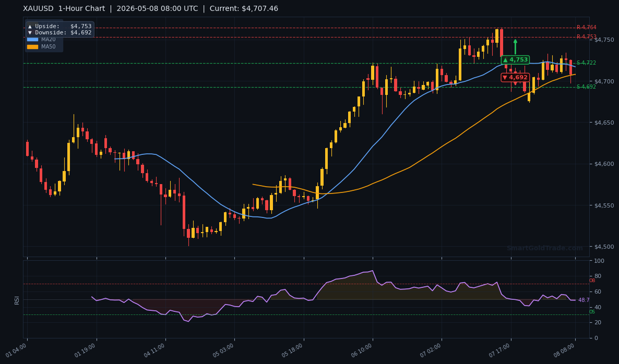Click the '06 10:00' time axis label
Viewport: 619px width, 364px height.
[362, 350]
